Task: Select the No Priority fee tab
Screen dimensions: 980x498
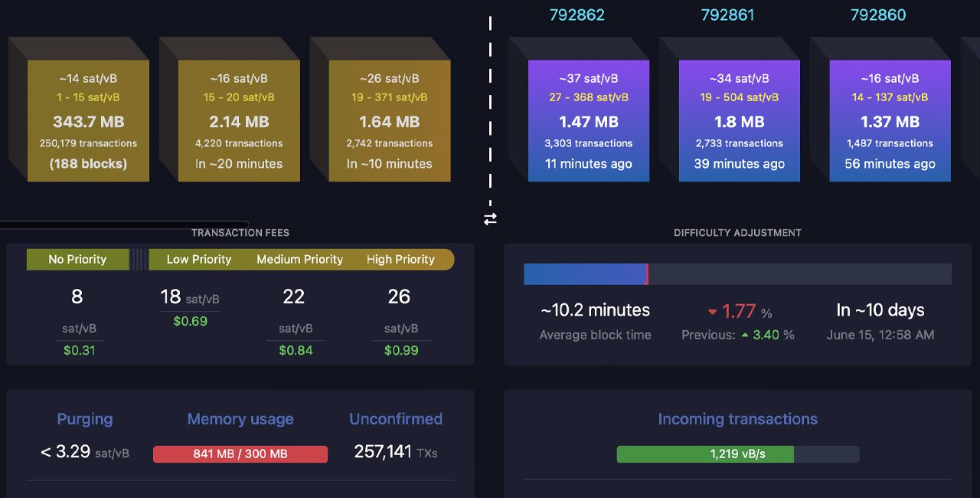Action: 77,259
